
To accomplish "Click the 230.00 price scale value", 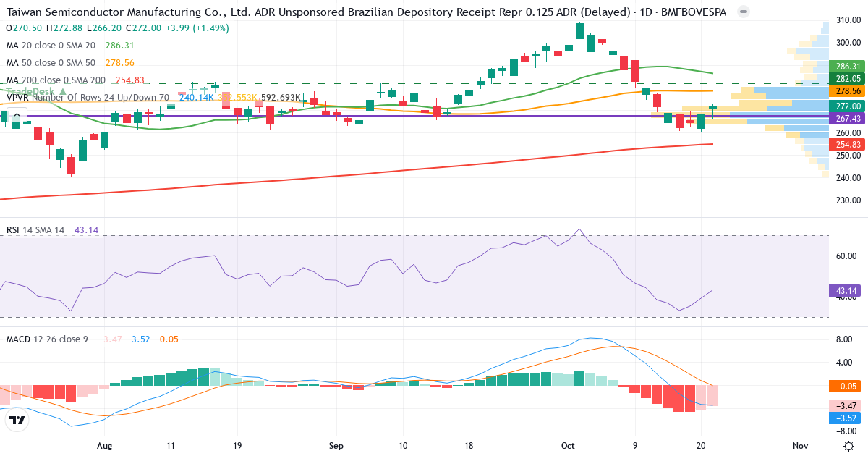I will [847, 200].
